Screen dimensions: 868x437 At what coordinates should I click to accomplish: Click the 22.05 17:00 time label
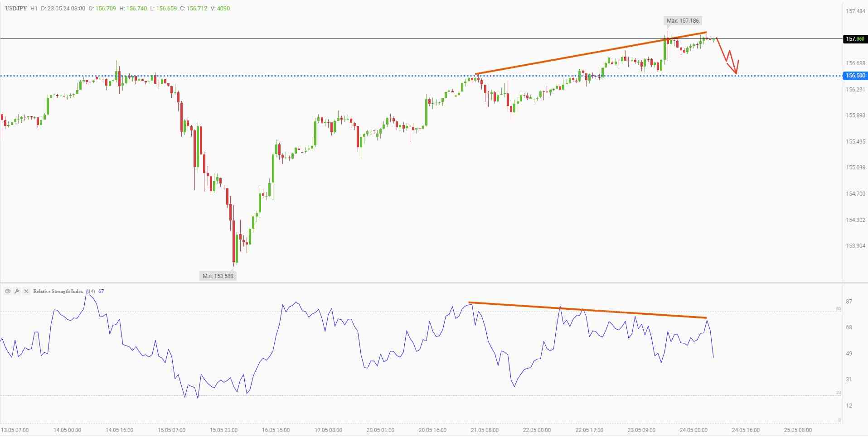[589, 430]
